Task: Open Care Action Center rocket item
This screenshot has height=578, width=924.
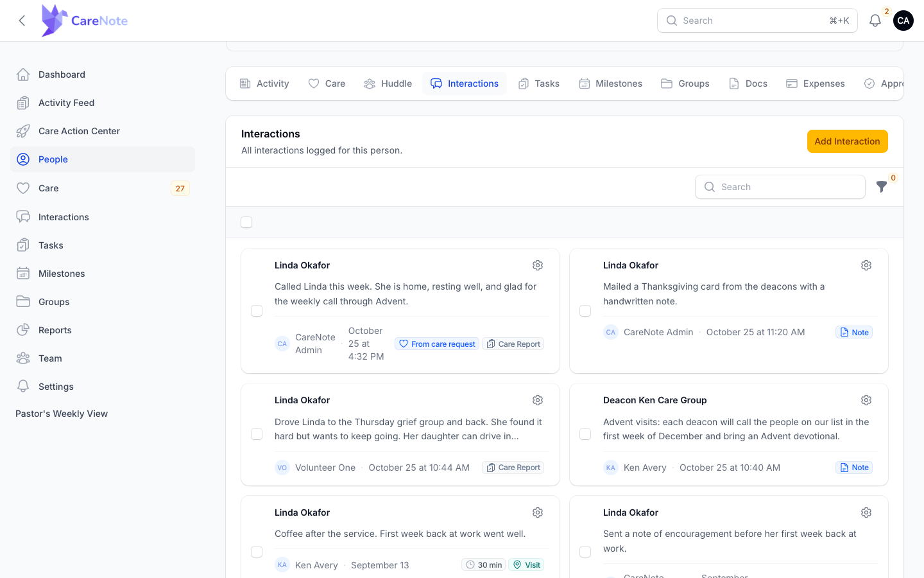Action: click(103, 131)
